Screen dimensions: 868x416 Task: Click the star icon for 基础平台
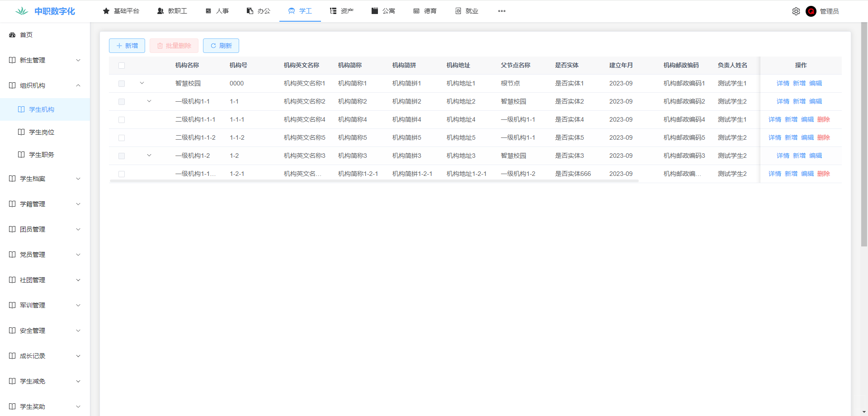(x=106, y=11)
